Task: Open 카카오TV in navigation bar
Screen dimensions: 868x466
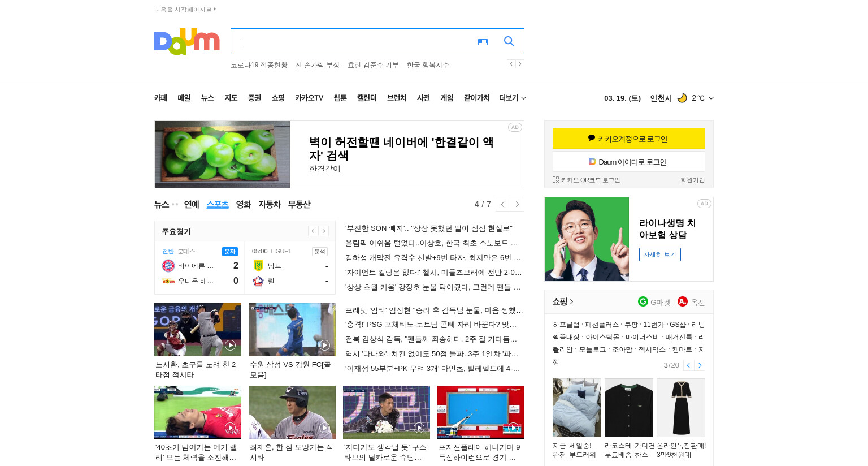Action: (x=309, y=98)
